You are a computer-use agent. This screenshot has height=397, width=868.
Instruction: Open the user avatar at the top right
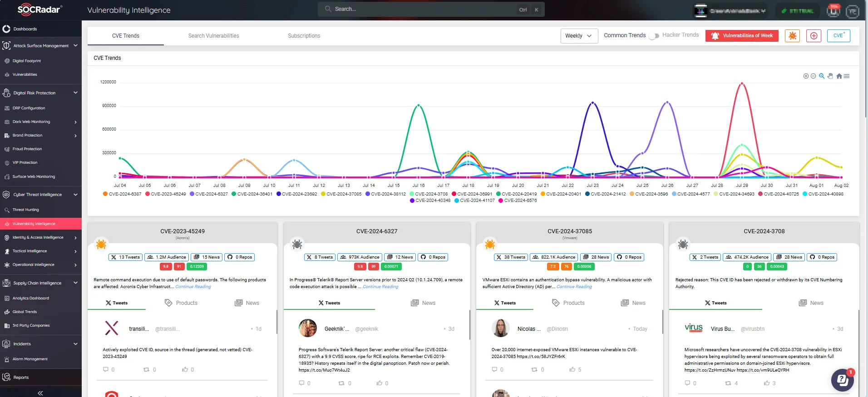(853, 11)
